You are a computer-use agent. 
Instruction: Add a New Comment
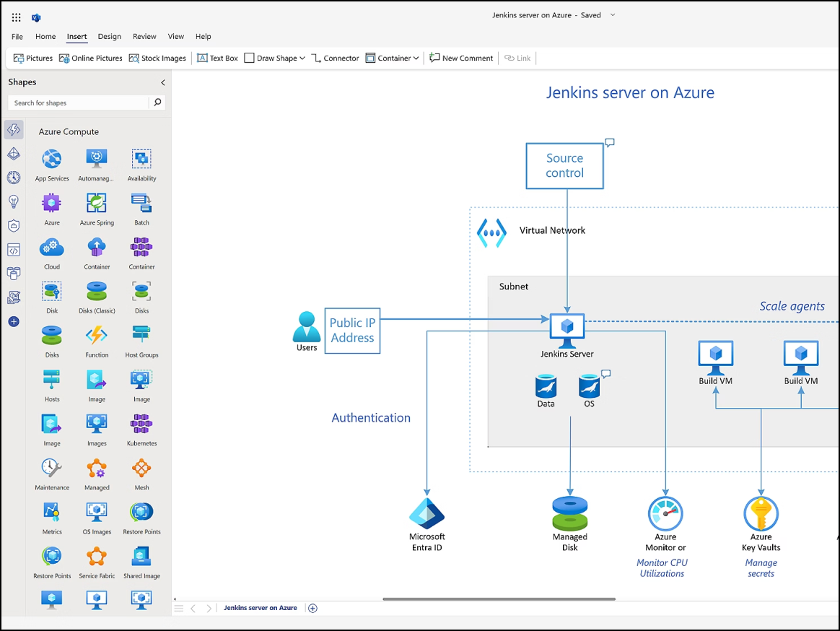(x=461, y=58)
